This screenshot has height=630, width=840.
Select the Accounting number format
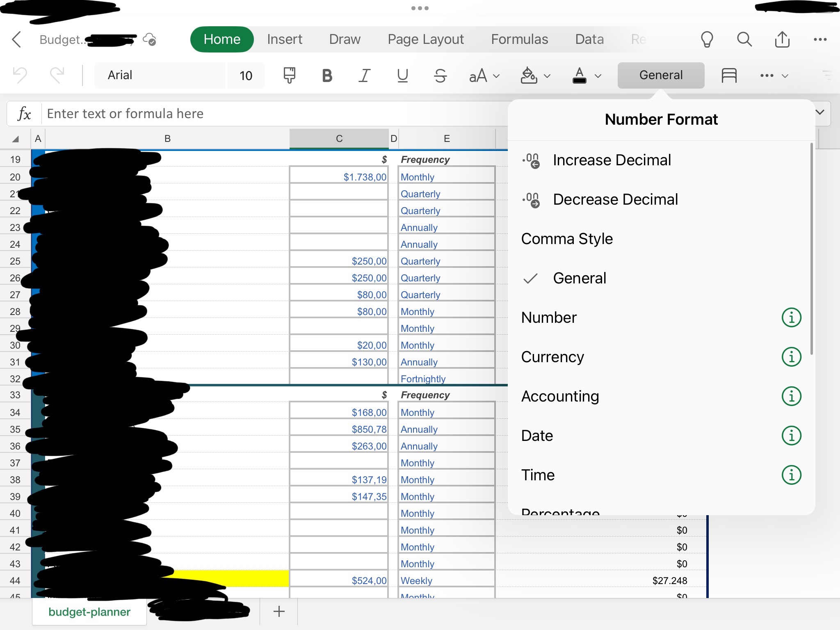coord(560,396)
